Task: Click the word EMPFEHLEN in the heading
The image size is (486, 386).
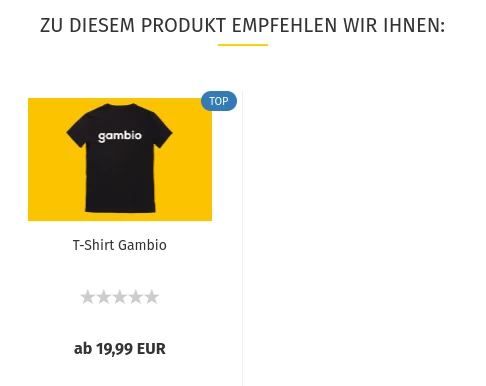Action: coord(284,25)
